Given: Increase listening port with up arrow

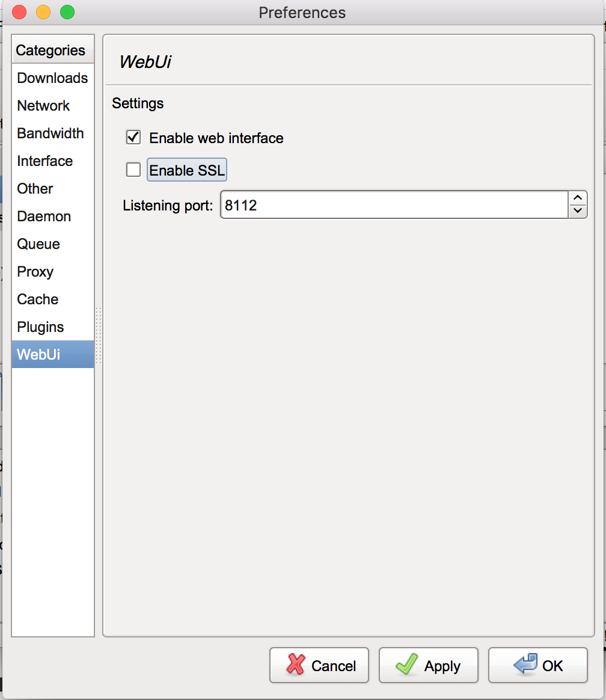Looking at the screenshot, I should pyautogui.click(x=577, y=198).
